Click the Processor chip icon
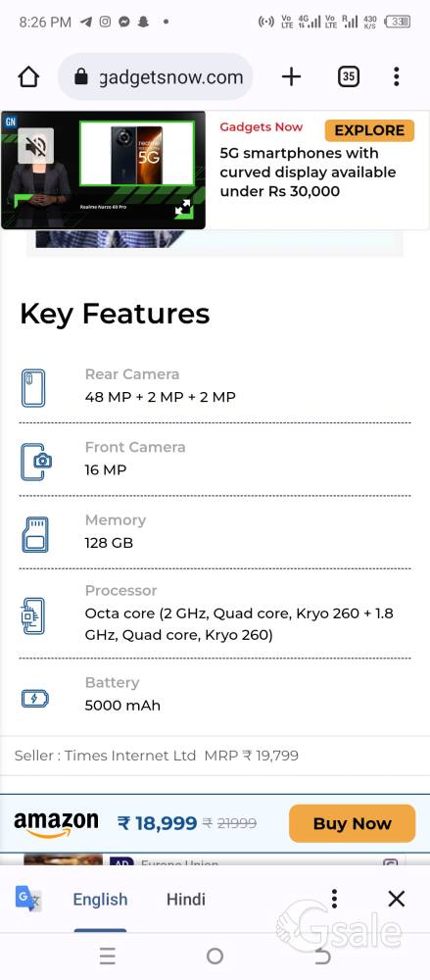Image resolution: width=430 pixels, height=980 pixels. click(x=32, y=615)
